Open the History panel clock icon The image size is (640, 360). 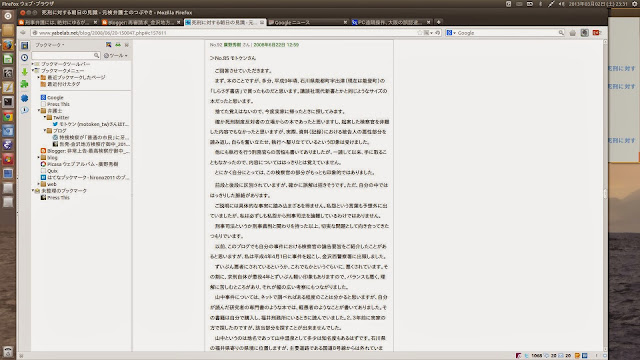point(24,58)
